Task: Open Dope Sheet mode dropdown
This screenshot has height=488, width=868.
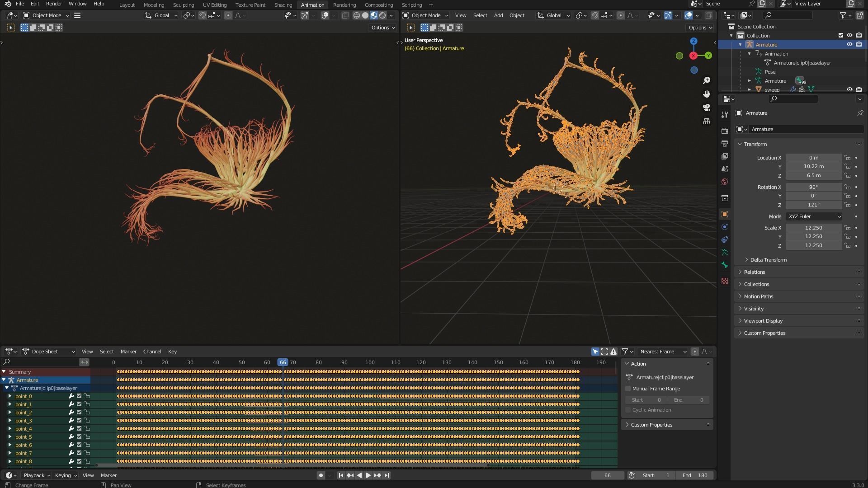Action: click(49, 352)
